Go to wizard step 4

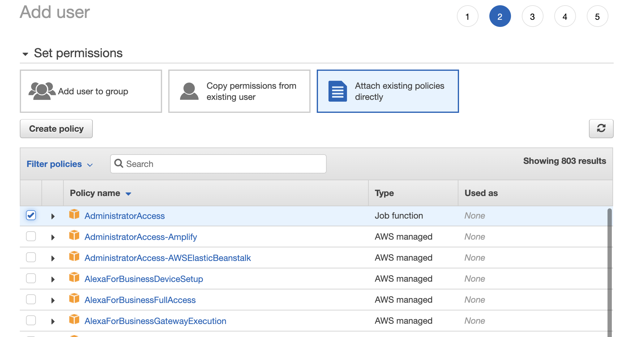(x=565, y=16)
